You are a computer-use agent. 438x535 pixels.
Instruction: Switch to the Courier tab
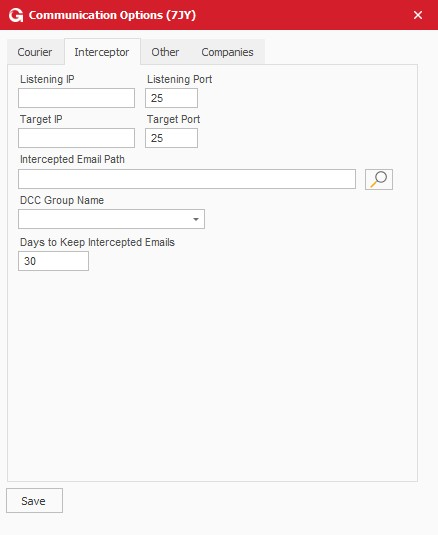click(x=35, y=52)
